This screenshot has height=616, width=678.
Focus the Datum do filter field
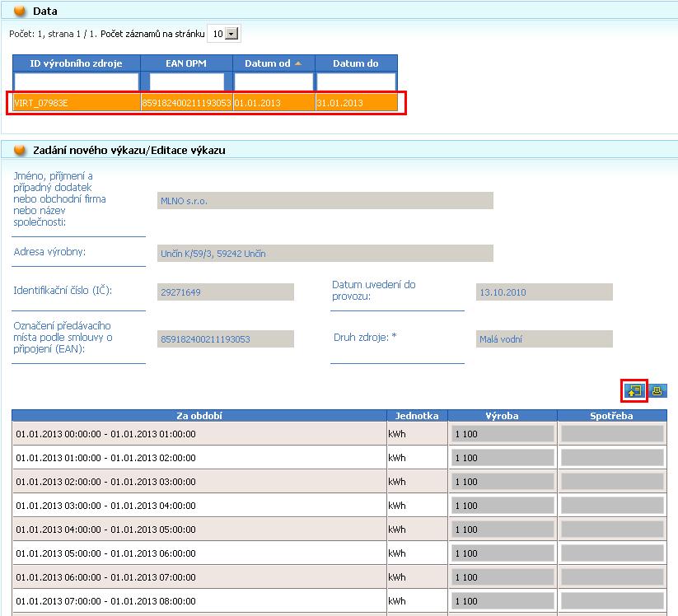click(x=356, y=82)
